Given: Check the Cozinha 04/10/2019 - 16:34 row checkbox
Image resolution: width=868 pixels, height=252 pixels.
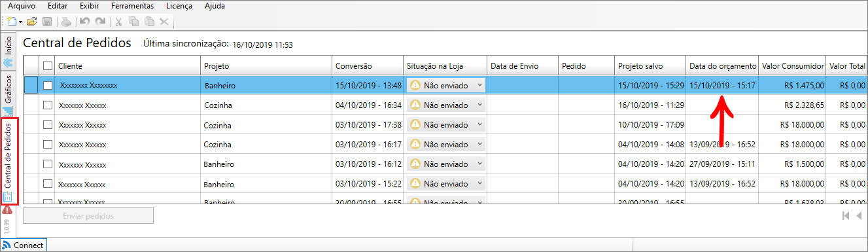Looking at the screenshot, I should [48, 105].
